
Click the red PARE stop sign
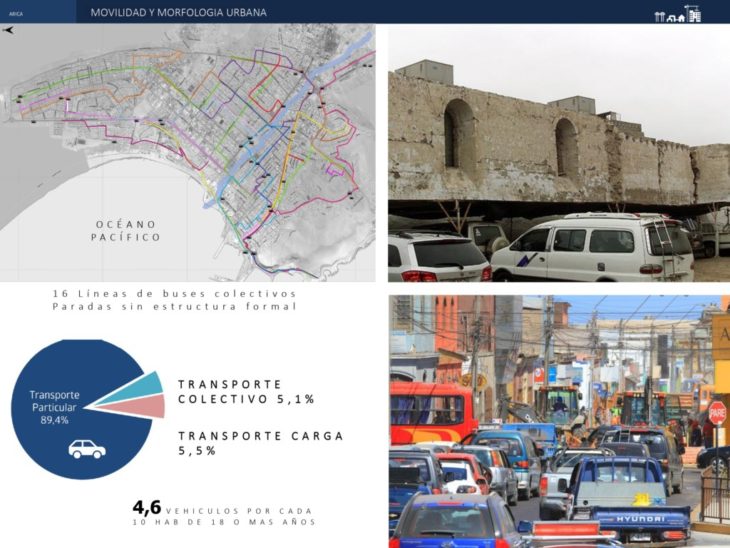pos(716,412)
